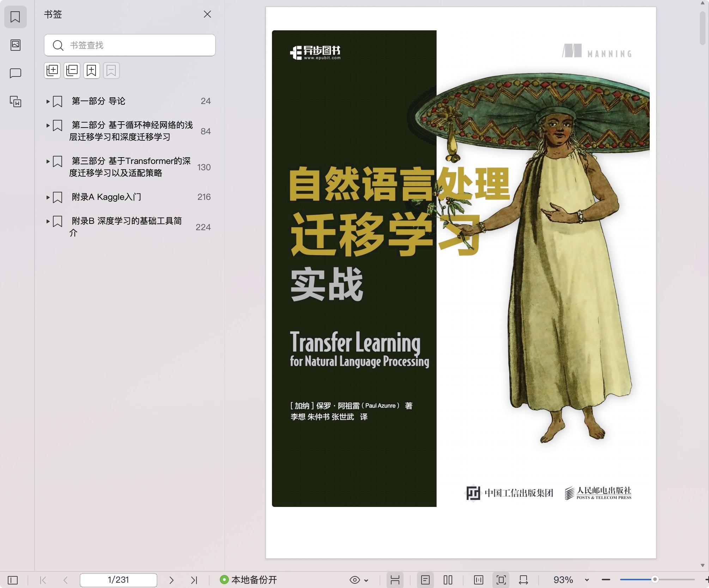Zoom out with the minus button
The width and height of the screenshot is (709, 588).
[606, 580]
